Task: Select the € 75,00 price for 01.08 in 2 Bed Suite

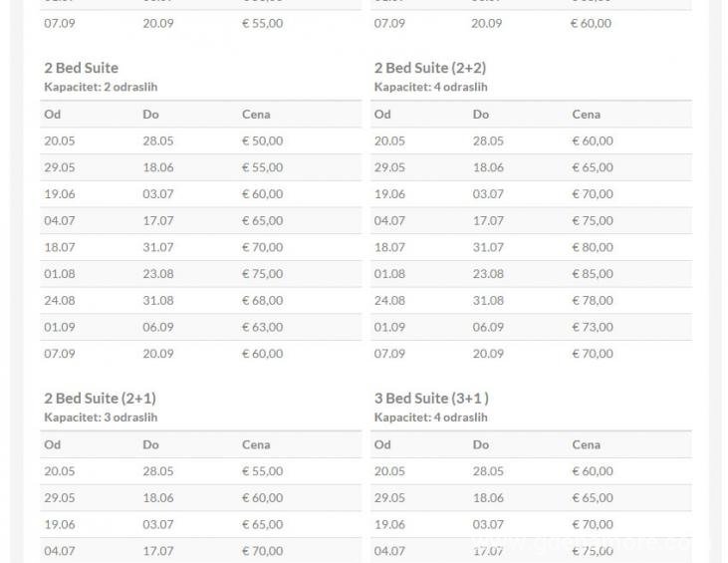Action: click(262, 274)
